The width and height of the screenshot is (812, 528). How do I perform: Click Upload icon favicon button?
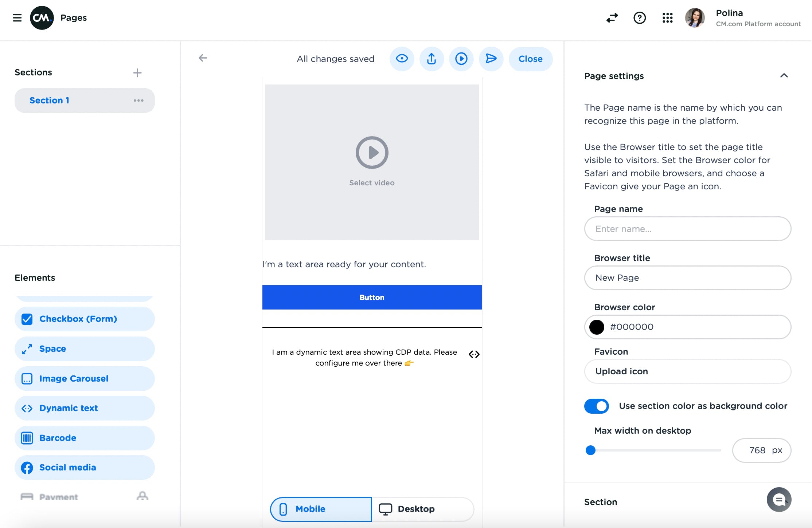(x=687, y=371)
